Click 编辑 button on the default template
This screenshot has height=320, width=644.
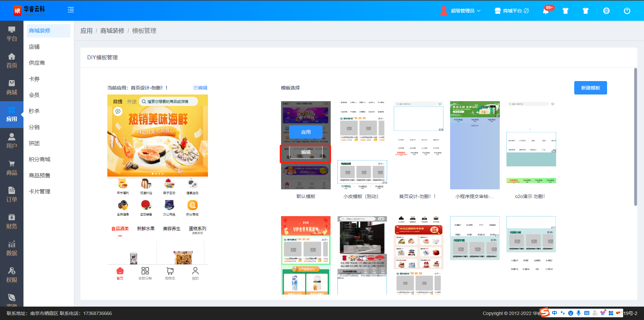(306, 152)
